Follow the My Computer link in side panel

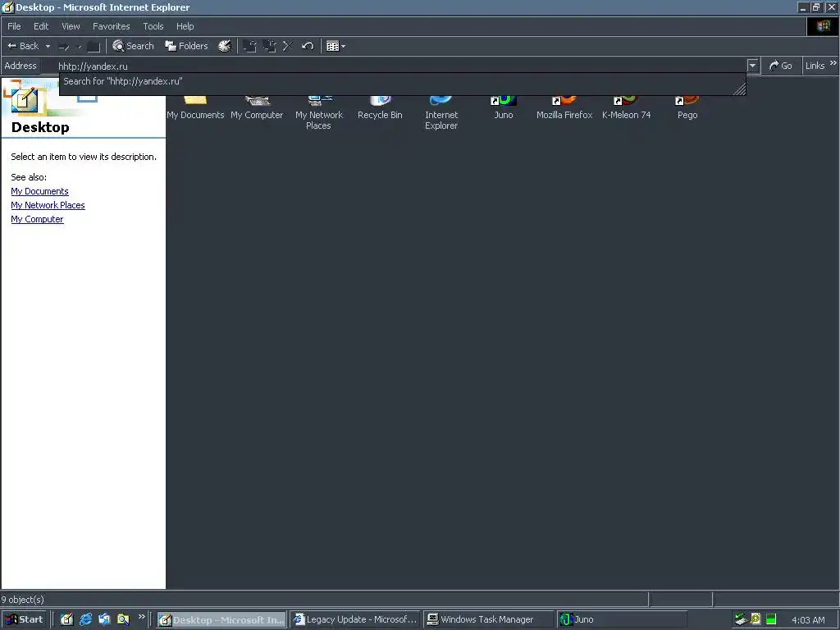(37, 219)
